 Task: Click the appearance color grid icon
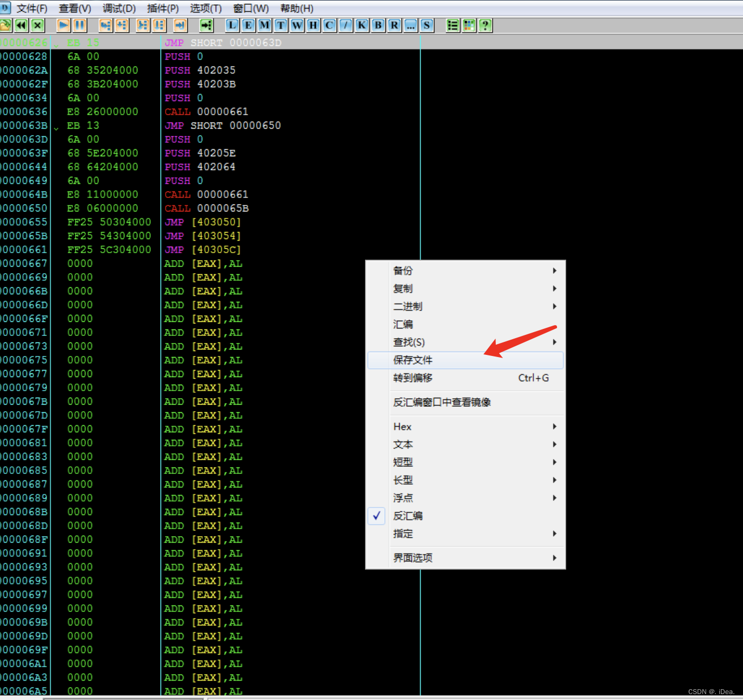(x=469, y=25)
